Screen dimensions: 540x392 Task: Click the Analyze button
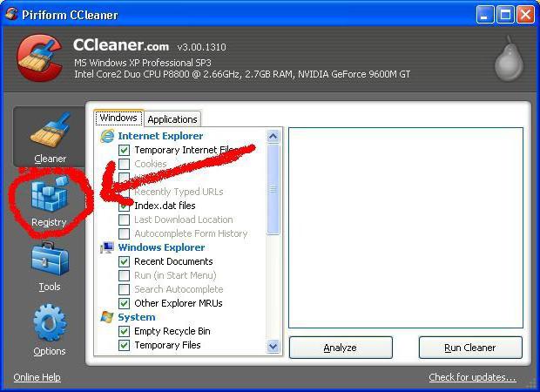341,348
